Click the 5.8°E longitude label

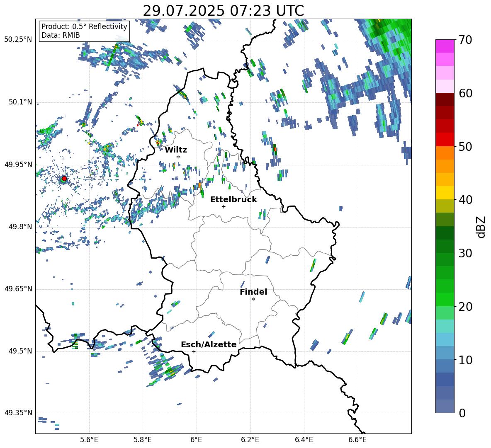[143, 440]
